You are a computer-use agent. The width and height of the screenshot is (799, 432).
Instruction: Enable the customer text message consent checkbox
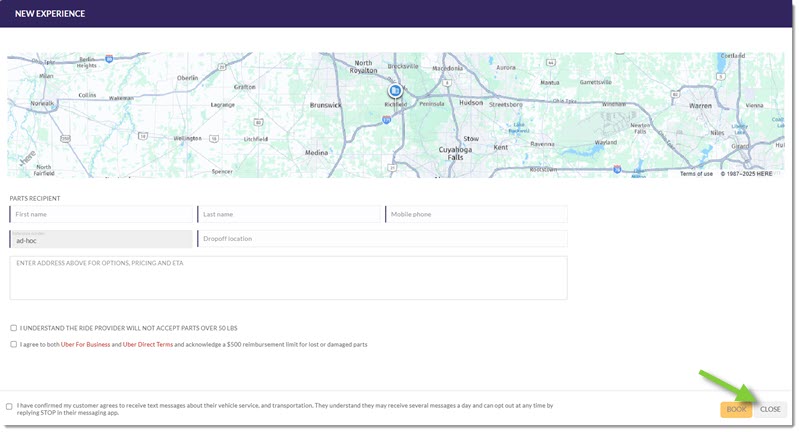coord(9,407)
